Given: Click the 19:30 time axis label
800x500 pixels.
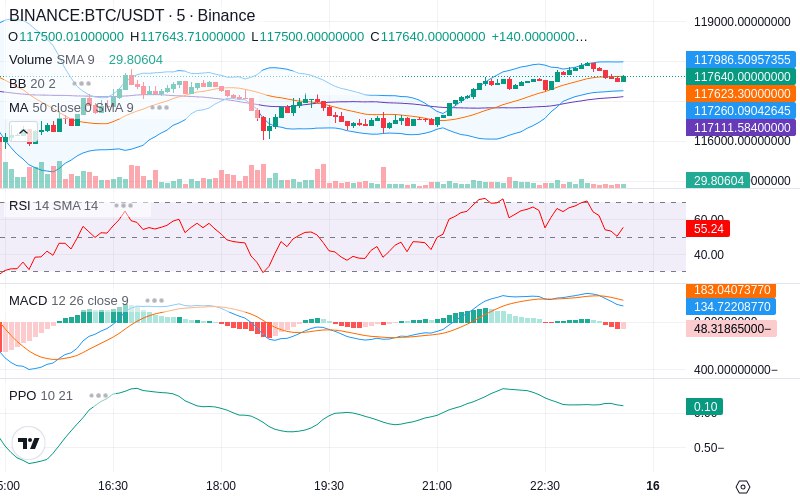Looking at the screenshot, I should coord(329,486).
